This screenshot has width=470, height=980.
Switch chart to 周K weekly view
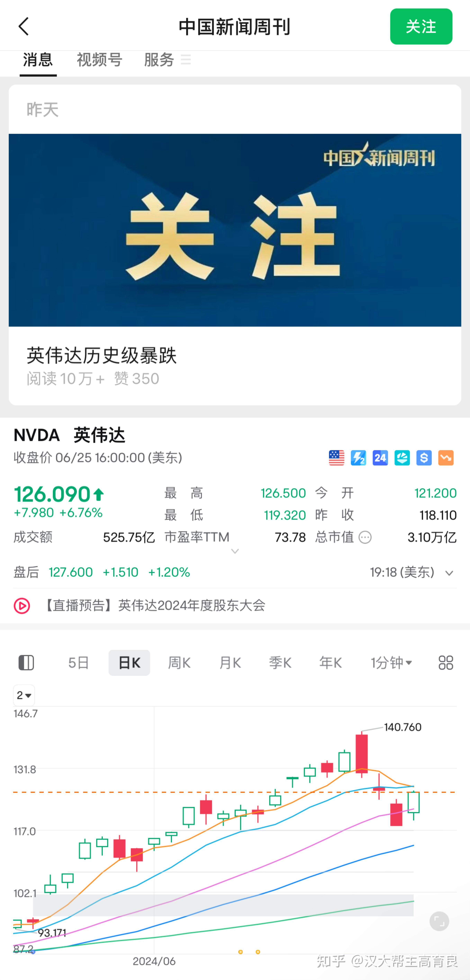pos(179,663)
